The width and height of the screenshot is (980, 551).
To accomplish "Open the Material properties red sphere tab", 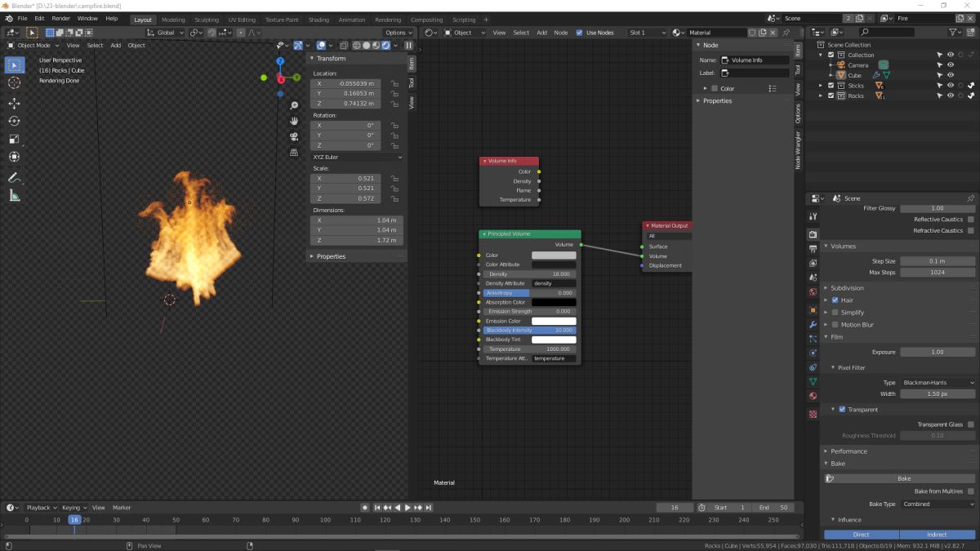I will pos(813,396).
